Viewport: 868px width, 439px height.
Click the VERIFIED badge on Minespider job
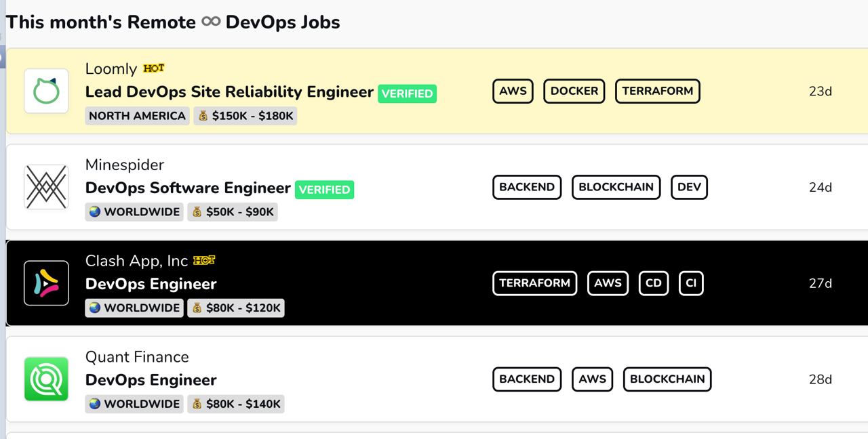[324, 190]
